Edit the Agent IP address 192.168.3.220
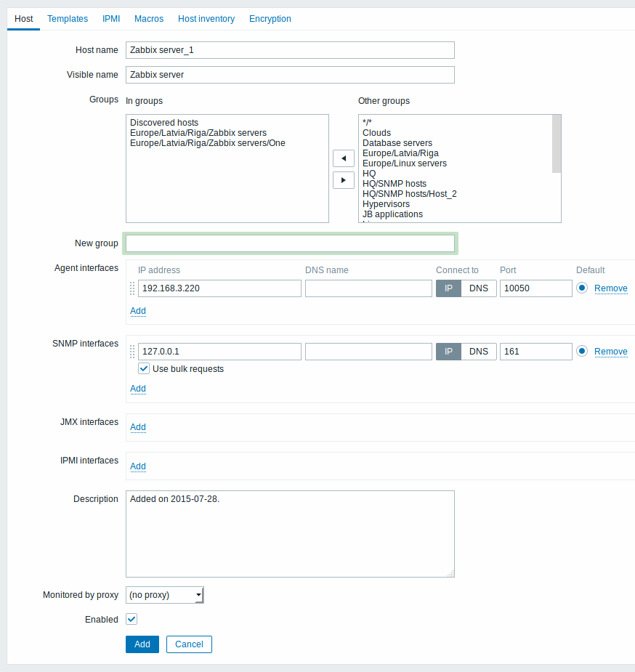635x672 pixels. (219, 288)
